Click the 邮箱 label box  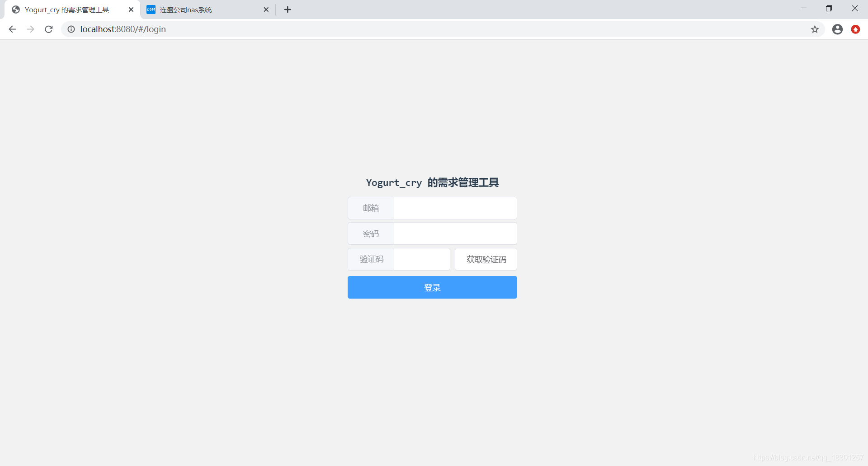pos(371,208)
